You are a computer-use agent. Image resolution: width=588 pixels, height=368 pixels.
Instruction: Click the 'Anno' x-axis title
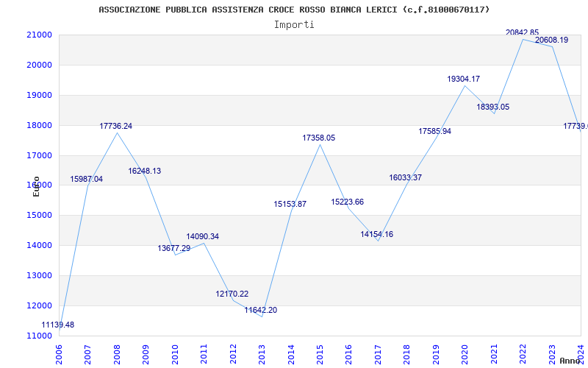click(x=569, y=361)
